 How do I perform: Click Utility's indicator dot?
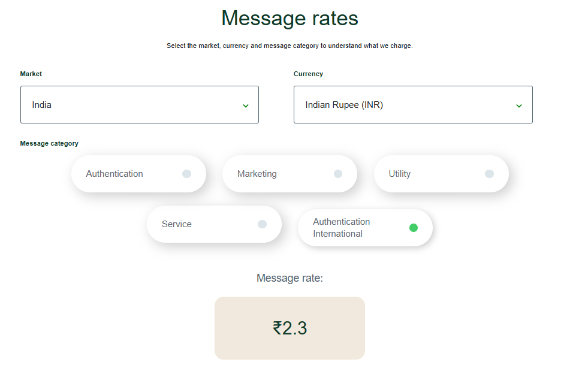tap(489, 173)
